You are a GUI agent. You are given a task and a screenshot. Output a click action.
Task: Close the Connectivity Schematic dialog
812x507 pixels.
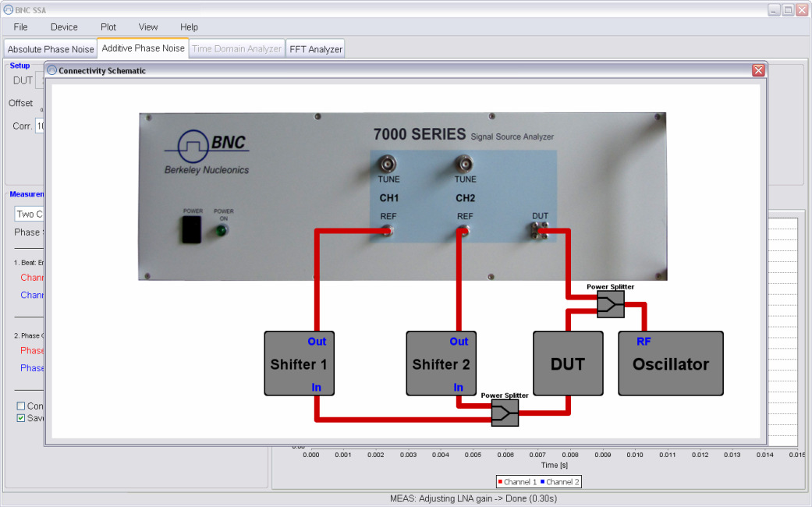758,70
